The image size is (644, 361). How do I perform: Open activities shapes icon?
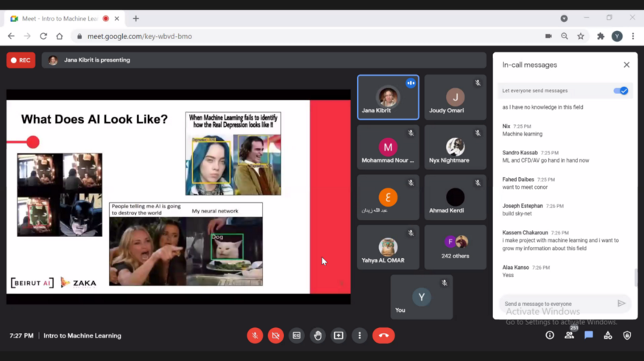[608, 335]
